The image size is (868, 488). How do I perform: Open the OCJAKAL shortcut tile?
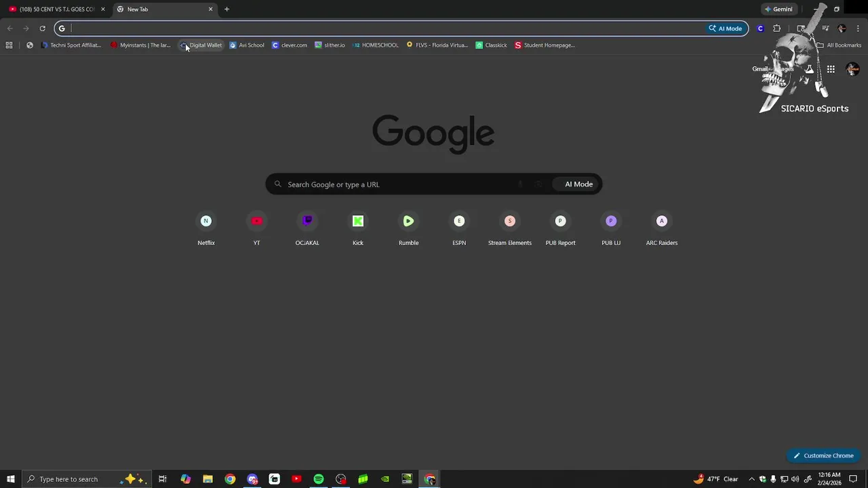click(307, 229)
